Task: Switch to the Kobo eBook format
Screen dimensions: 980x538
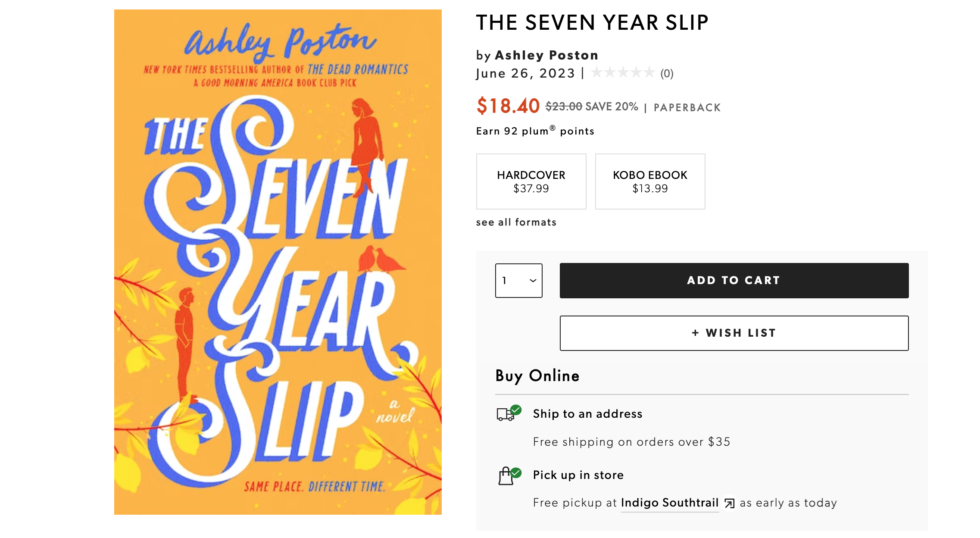Action: [x=650, y=181]
